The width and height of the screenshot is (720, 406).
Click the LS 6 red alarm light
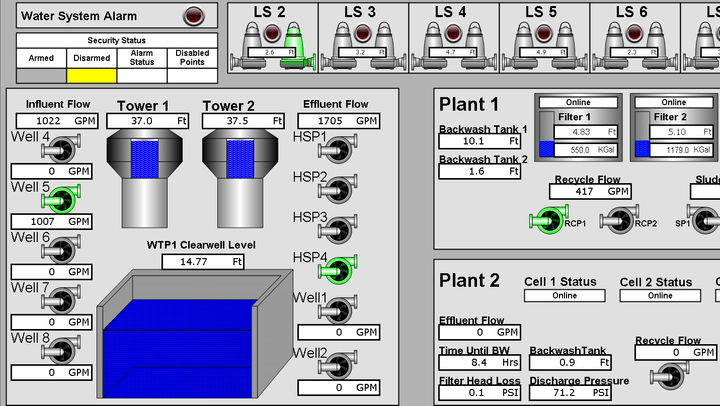634,33
